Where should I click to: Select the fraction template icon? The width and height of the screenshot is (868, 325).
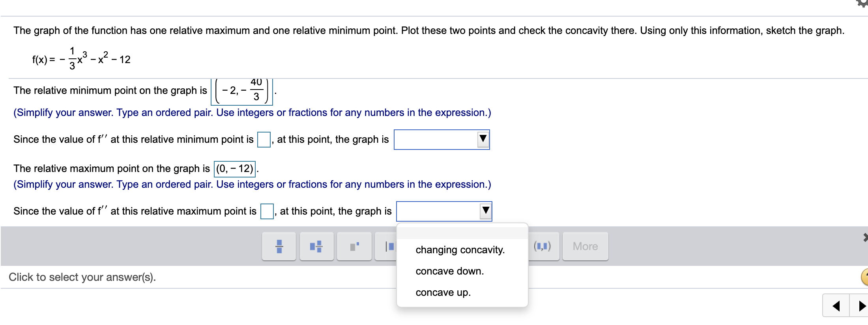(279, 246)
